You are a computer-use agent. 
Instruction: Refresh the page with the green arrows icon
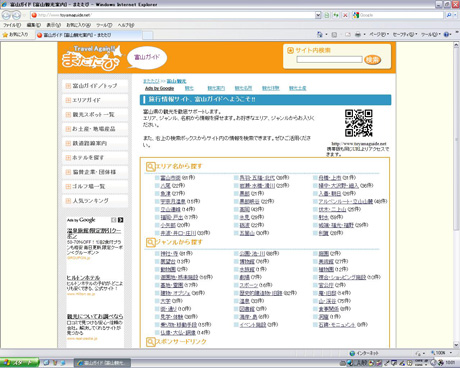pyautogui.click(x=336, y=15)
